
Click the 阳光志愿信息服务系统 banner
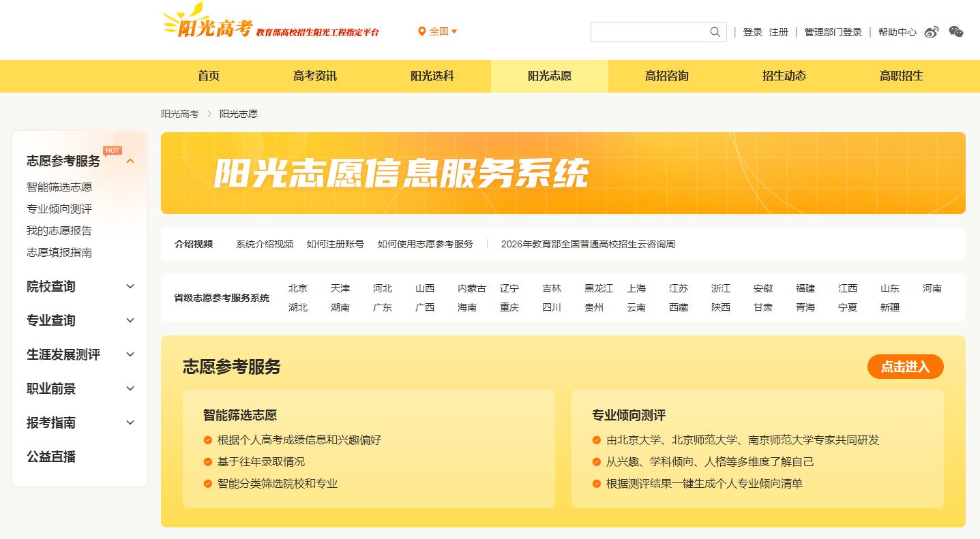click(x=563, y=173)
